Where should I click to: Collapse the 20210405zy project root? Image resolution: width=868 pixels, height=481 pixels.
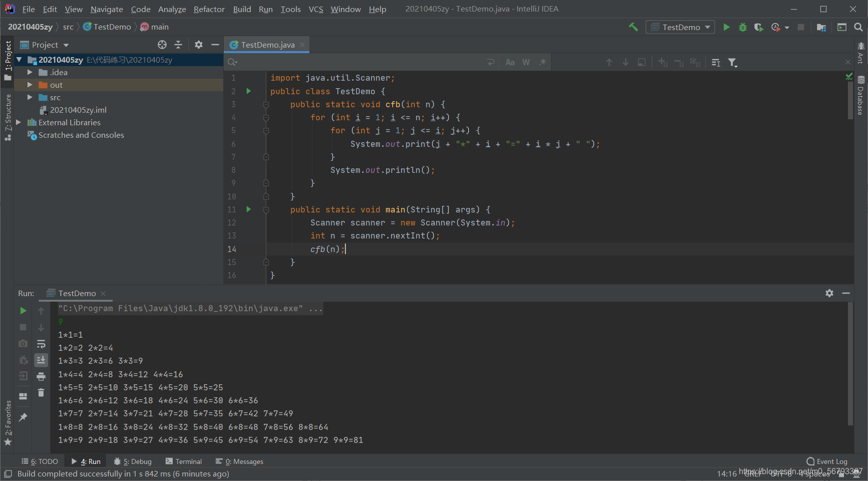coord(19,60)
